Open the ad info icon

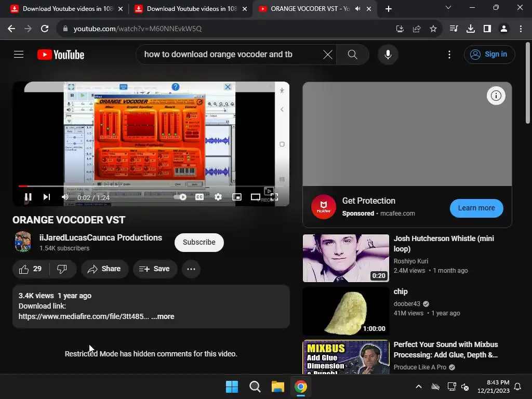pos(496,96)
